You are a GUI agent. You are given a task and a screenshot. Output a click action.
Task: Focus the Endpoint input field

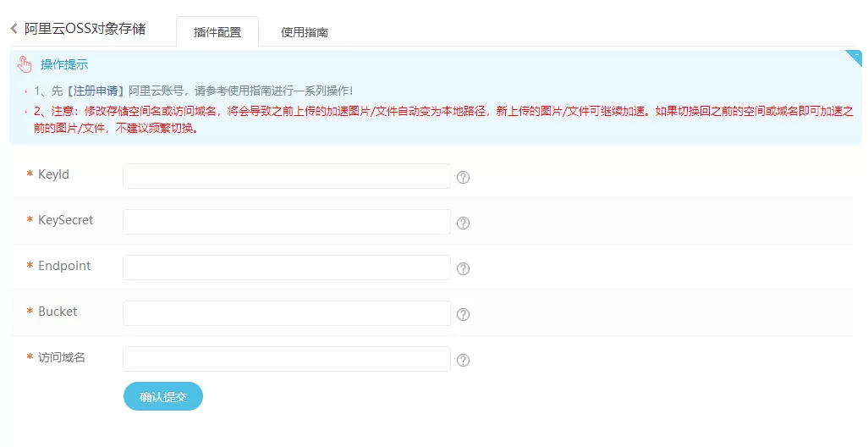[287, 268]
